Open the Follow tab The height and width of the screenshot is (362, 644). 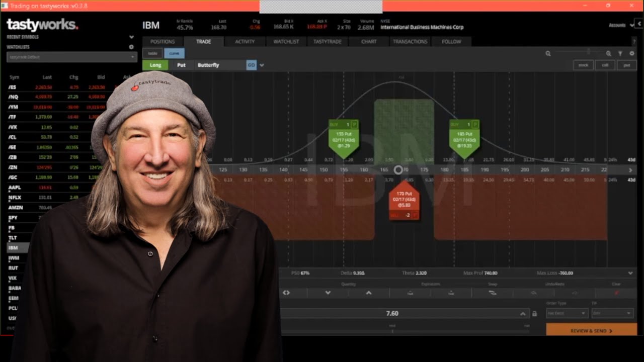point(451,42)
